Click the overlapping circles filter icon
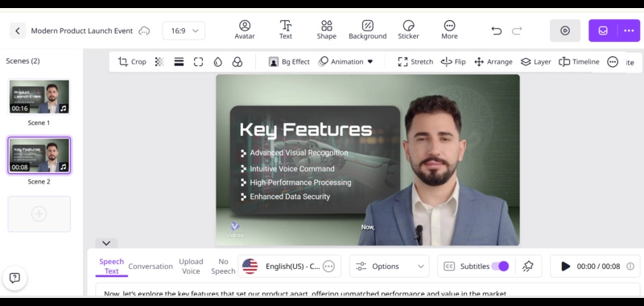This screenshot has height=306, width=644. pyautogui.click(x=237, y=62)
